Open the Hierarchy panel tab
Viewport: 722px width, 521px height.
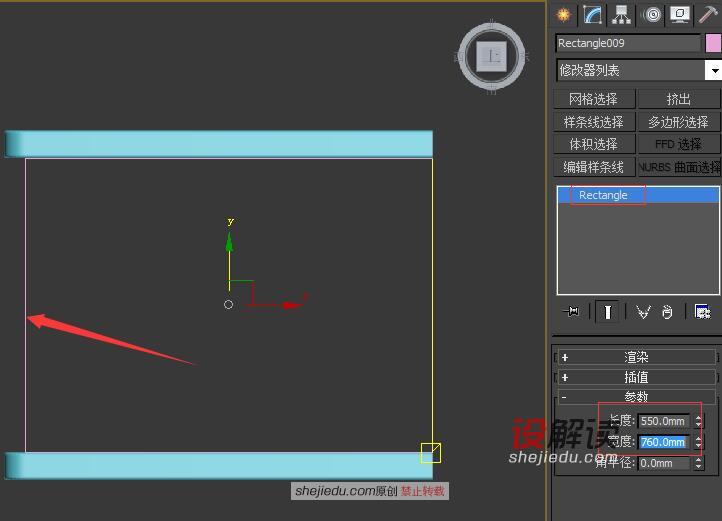pos(621,15)
